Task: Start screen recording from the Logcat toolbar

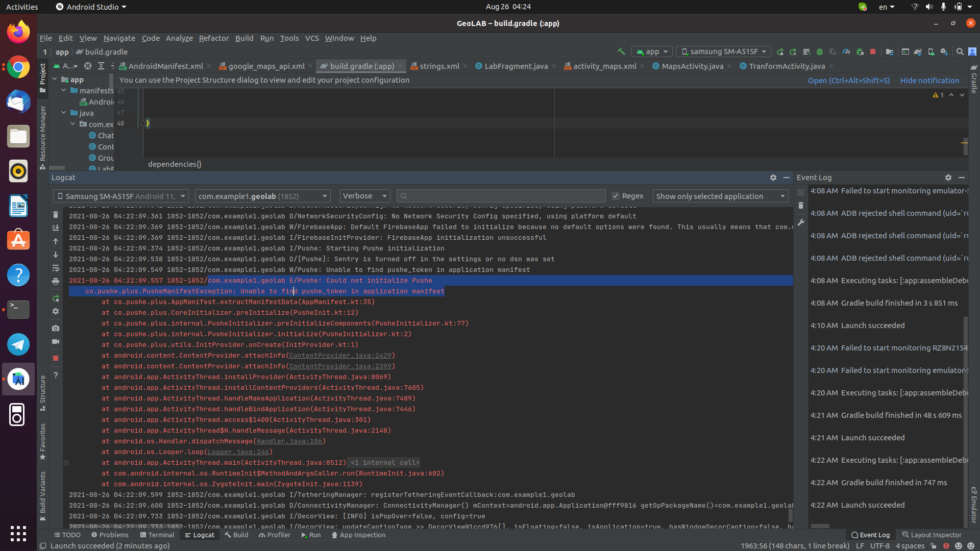Action: pyautogui.click(x=55, y=342)
